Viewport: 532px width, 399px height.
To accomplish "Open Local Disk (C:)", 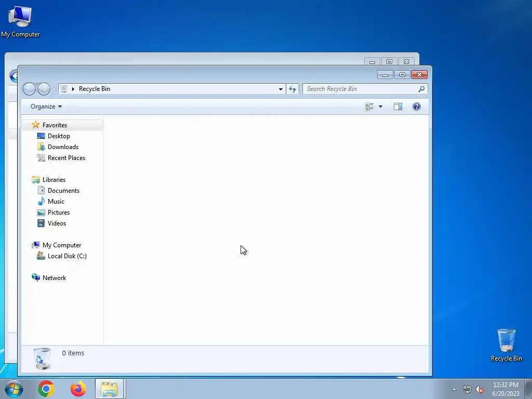I will tap(67, 256).
